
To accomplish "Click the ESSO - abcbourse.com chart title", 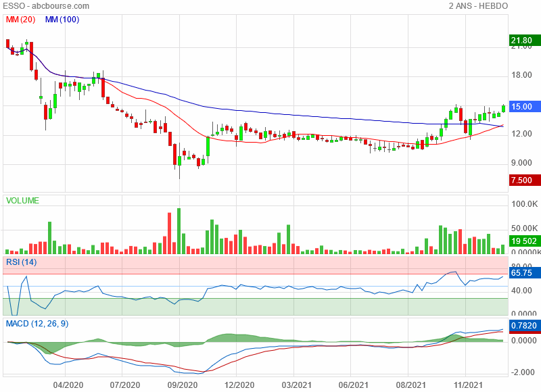I will [x=46, y=6].
